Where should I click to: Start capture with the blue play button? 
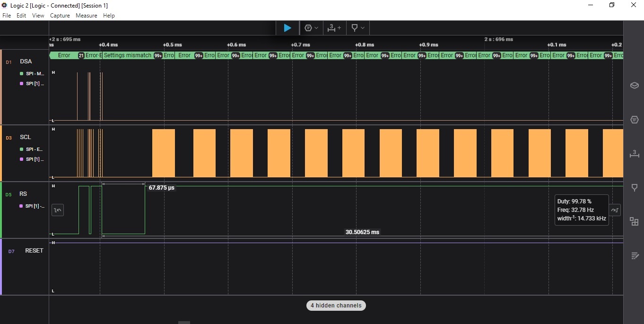287,28
